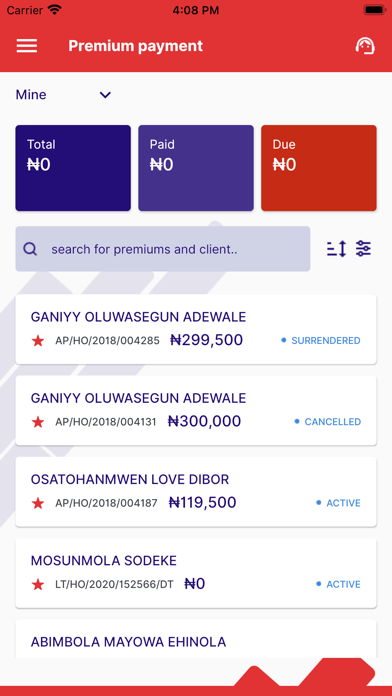This screenshot has height=696, width=392.
Task: Tap the customer support headset icon
Action: (365, 46)
